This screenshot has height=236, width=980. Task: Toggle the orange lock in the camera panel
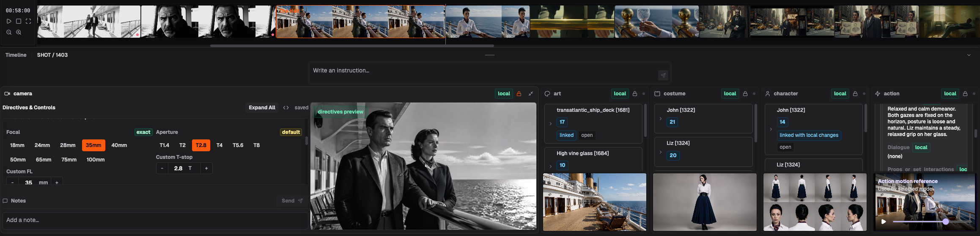point(519,94)
